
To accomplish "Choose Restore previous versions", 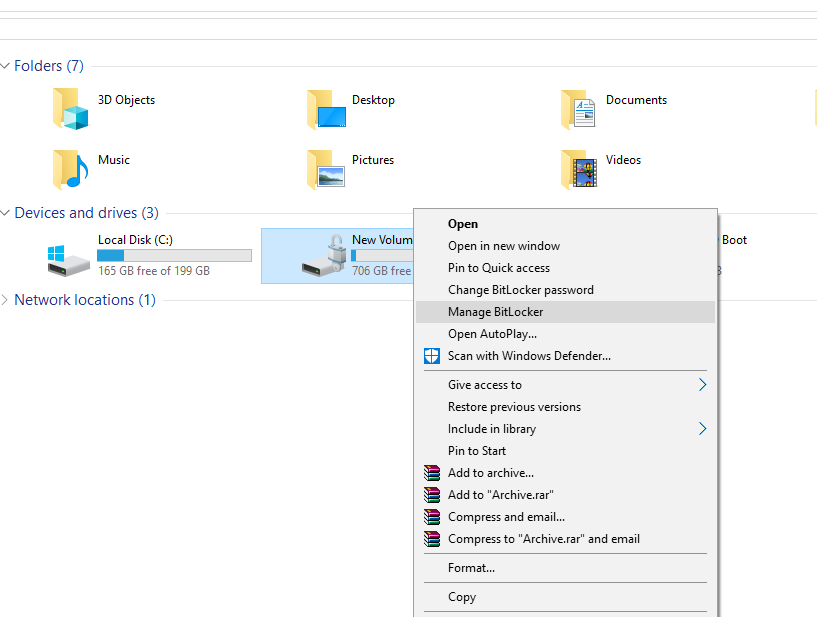I will click(565, 406).
